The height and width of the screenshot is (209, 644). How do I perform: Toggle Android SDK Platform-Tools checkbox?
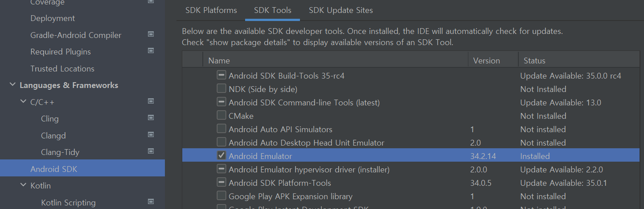coord(221,182)
